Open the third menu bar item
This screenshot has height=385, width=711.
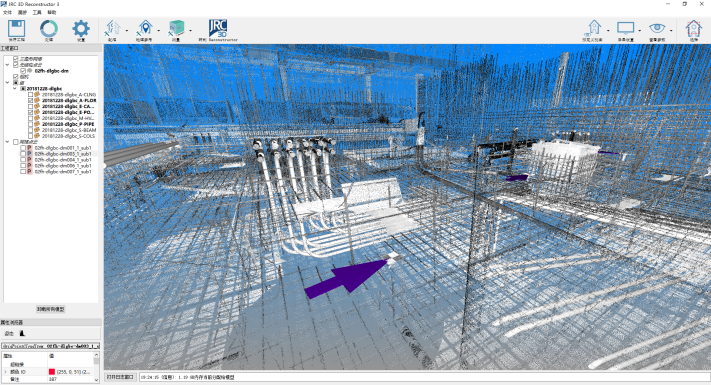pos(37,12)
